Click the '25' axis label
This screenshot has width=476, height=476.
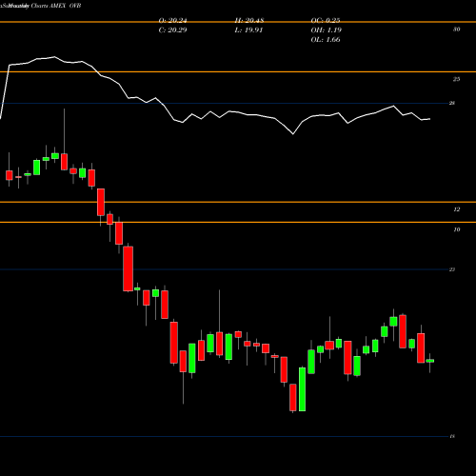(x=456, y=79)
